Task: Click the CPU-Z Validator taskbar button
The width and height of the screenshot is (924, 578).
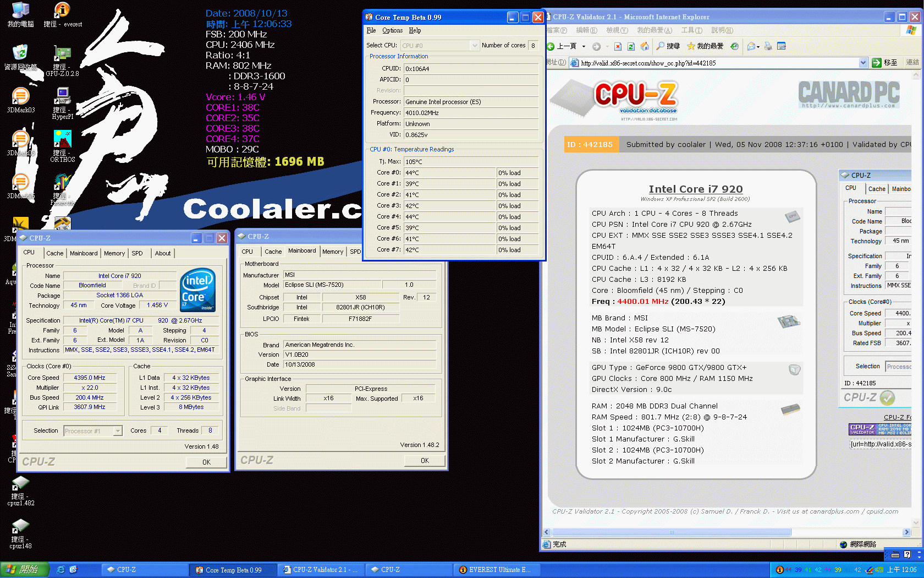Action: pos(321,570)
